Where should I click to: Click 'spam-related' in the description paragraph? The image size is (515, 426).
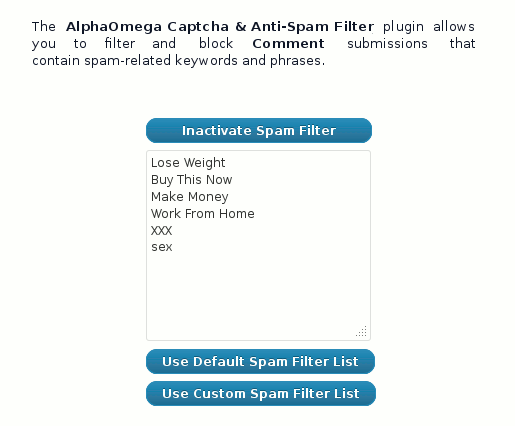tap(127, 61)
